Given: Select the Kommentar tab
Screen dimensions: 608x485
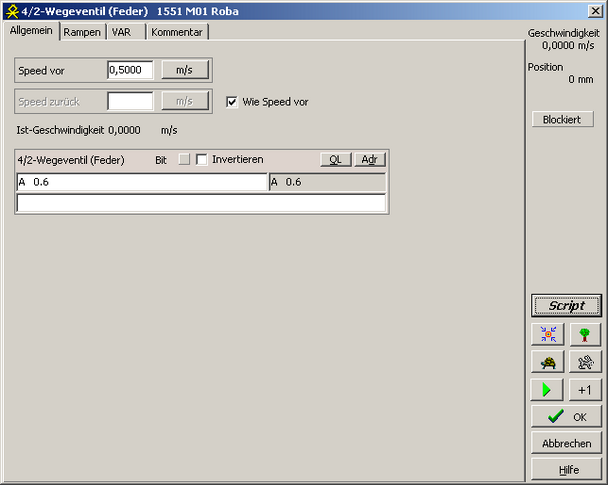Looking at the screenshot, I should pos(177,32).
